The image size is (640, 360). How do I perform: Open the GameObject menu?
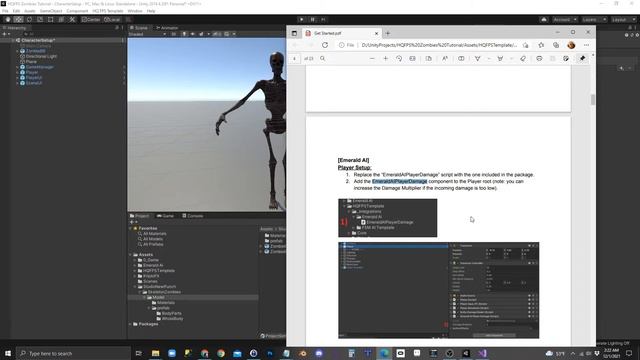point(51,11)
